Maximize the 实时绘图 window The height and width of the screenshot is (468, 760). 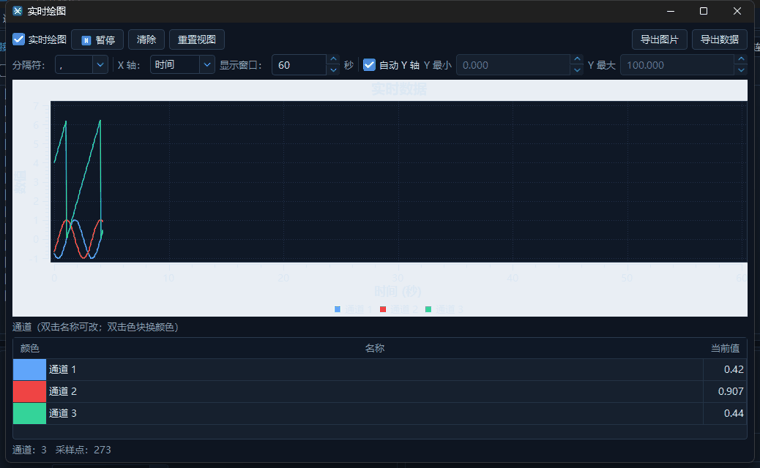704,11
